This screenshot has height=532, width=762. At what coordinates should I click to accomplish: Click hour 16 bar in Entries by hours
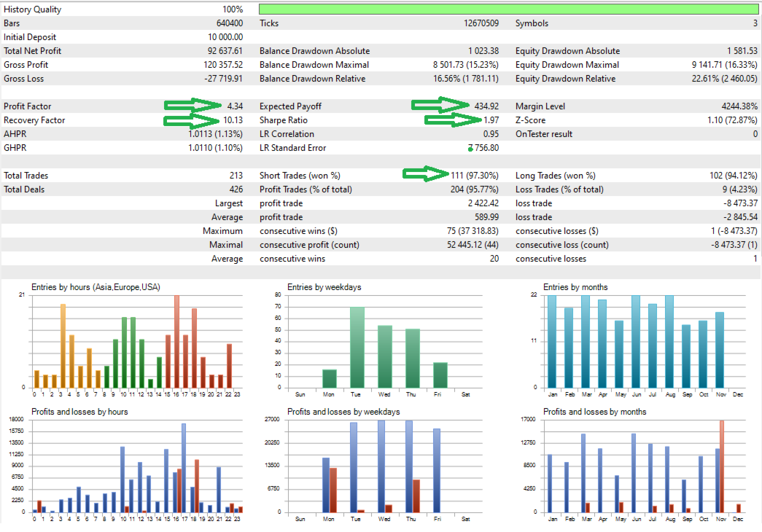click(x=177, y=342)
